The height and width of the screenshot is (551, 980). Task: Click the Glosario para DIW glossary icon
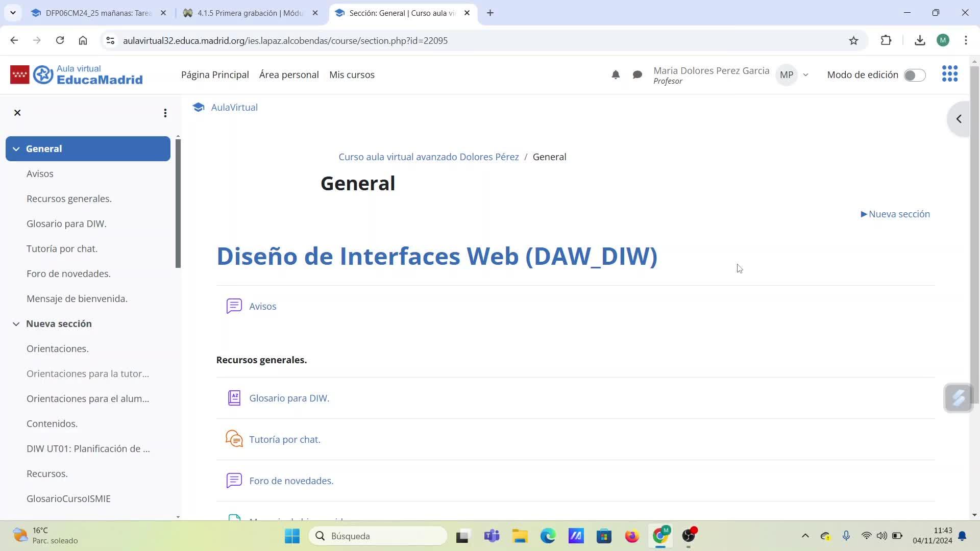pyautogui.click(x=234, y=398)
